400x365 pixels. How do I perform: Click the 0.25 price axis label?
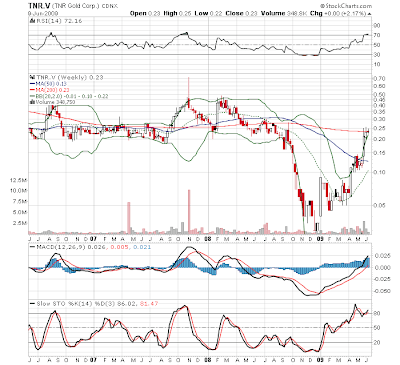379,128
